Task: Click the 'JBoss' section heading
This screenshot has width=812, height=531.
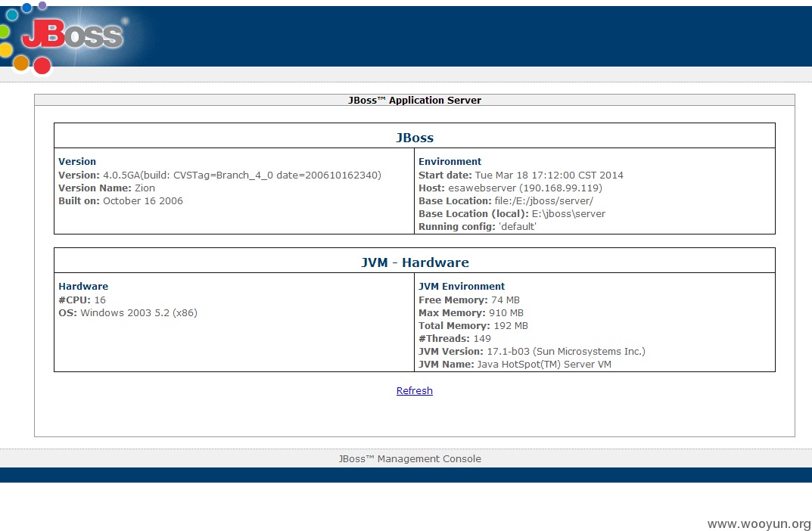Action: 414,138
